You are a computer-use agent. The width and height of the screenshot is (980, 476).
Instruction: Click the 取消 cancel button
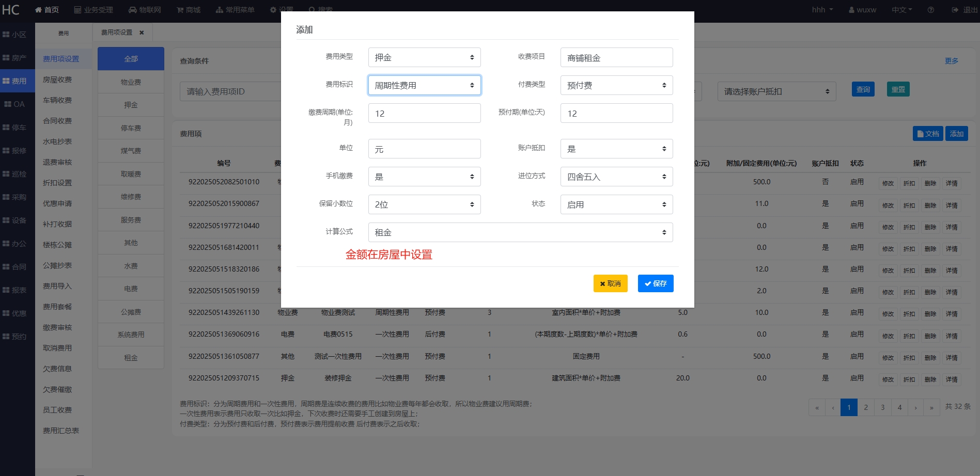click(x=610, y=283)
